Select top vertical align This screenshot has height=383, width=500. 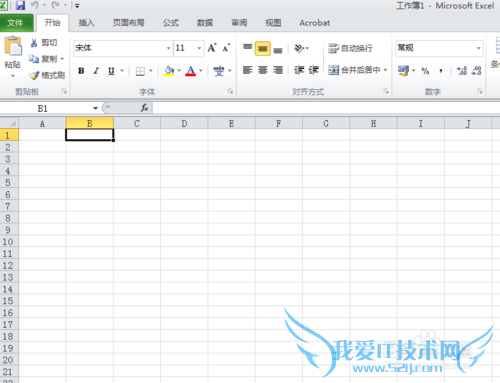248,48
